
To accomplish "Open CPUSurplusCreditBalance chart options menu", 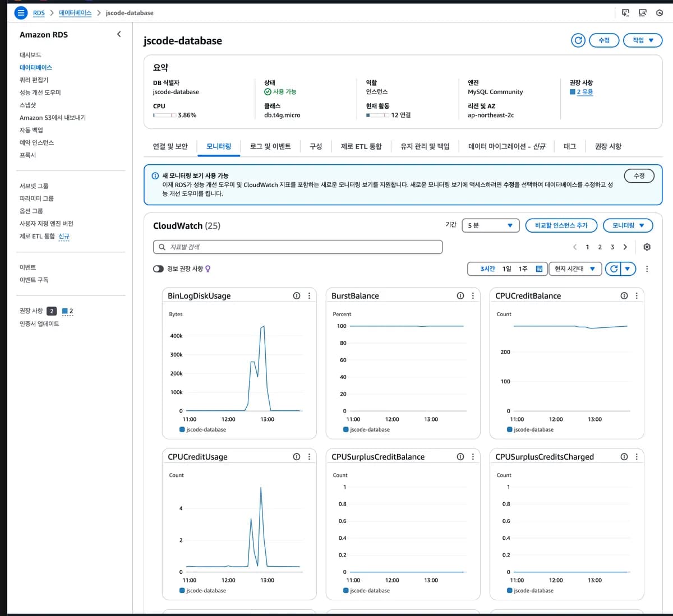I will tap(473, 457).
